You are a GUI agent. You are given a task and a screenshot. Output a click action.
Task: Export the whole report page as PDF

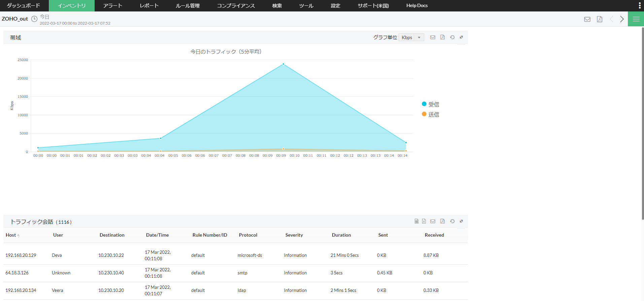coord(600,19)
